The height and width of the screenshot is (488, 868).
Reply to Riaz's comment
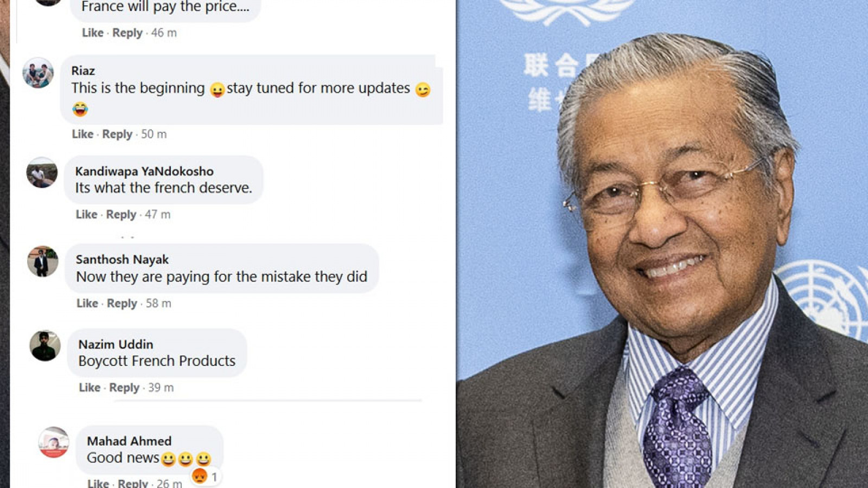click(x=117, y=134)
